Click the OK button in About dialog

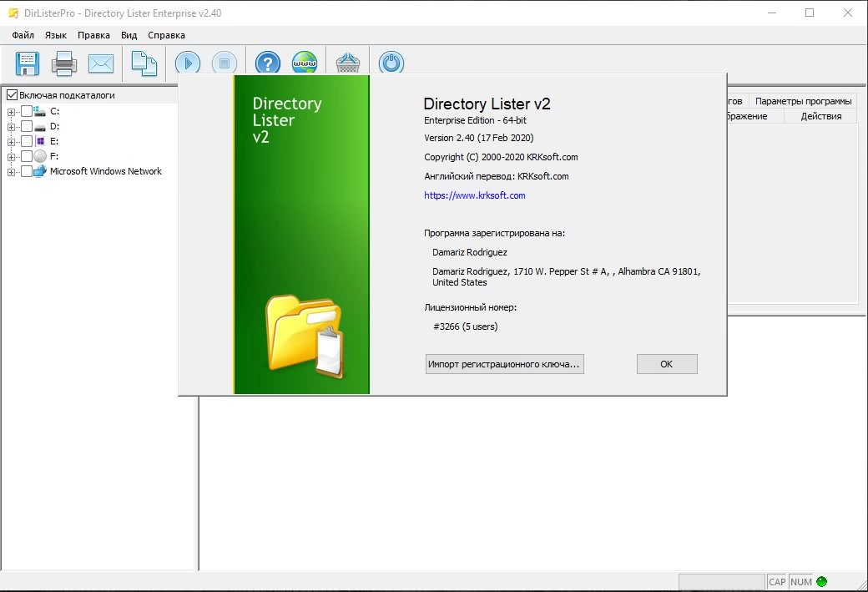pyautogui.click(x=667, y=364)
